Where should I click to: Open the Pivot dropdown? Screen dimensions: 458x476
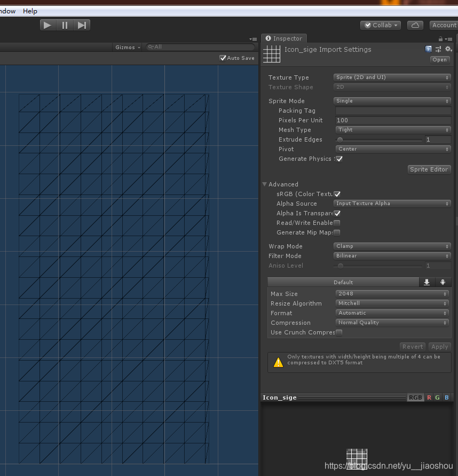click(x=393, y=149)
